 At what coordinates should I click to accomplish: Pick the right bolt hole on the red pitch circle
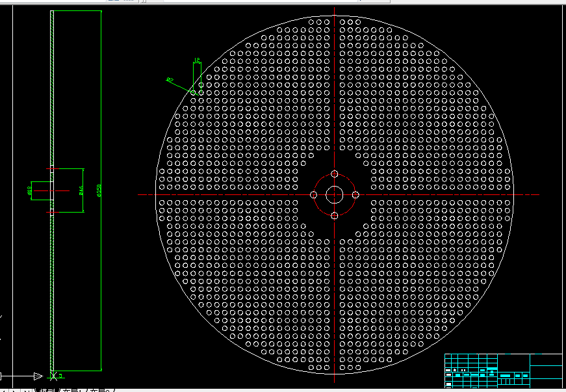pyautogui.click(x=355, y=194)
